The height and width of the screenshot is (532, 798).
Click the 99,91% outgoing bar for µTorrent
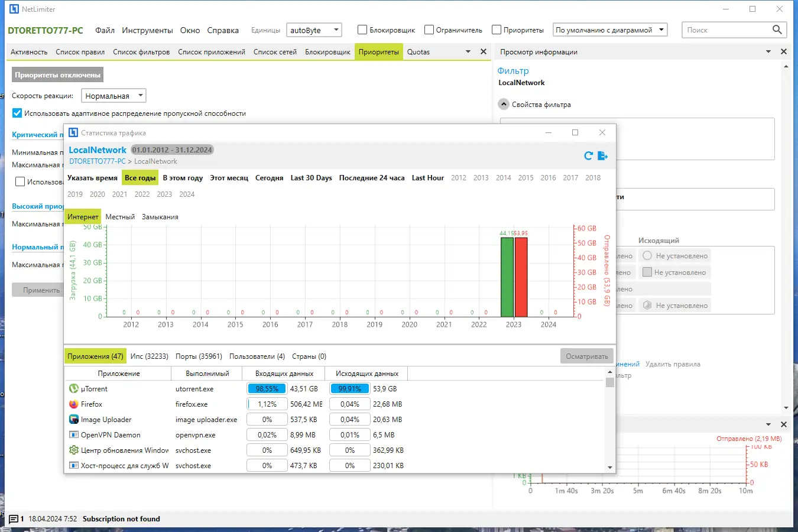(x=350, y=389)
